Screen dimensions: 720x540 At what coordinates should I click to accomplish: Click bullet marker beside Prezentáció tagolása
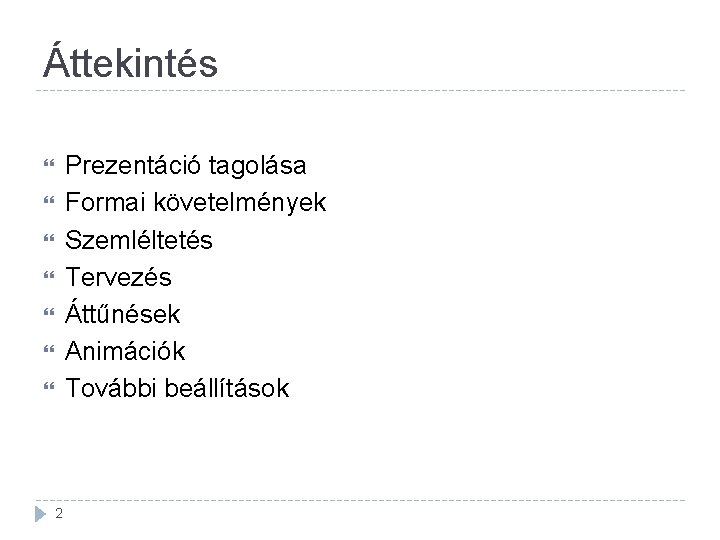pyautogui.click(x=43, y=165)
